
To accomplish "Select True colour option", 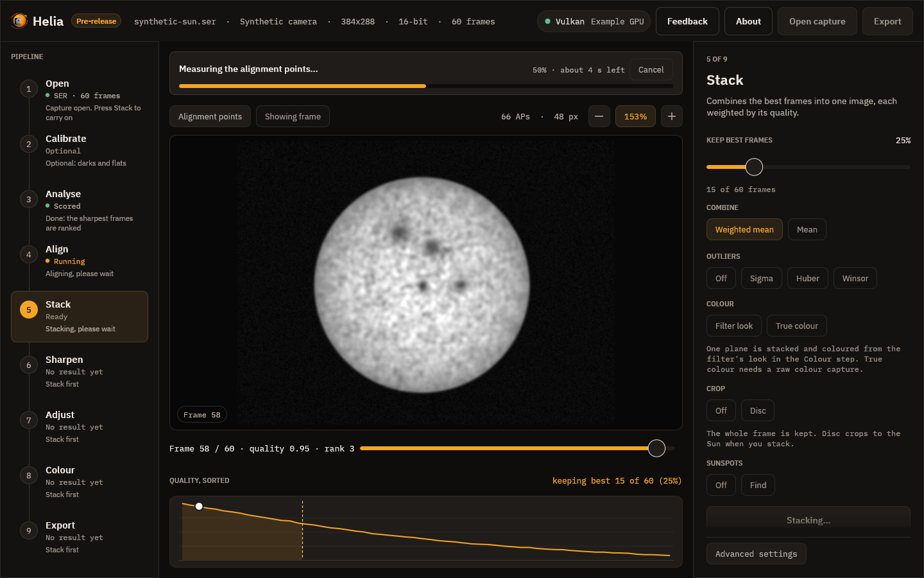I will (x=796, y=326).
